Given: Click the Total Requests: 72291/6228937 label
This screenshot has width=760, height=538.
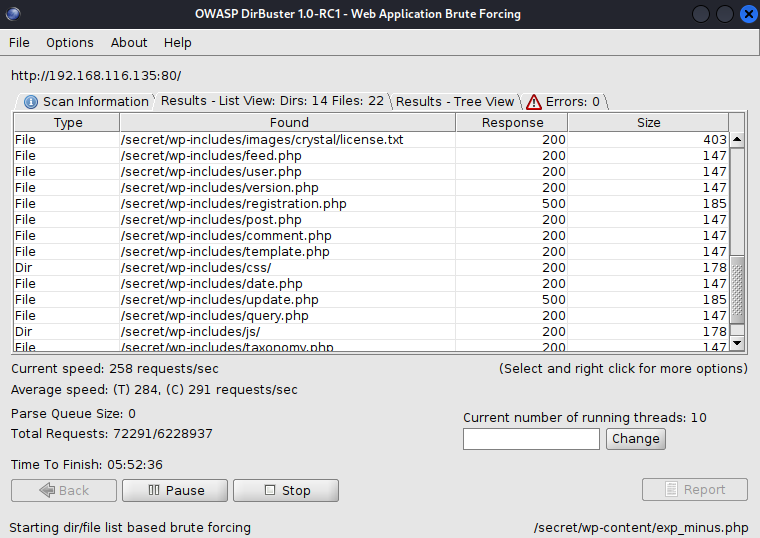Looking at the screenshot, I should coord(111,433).
